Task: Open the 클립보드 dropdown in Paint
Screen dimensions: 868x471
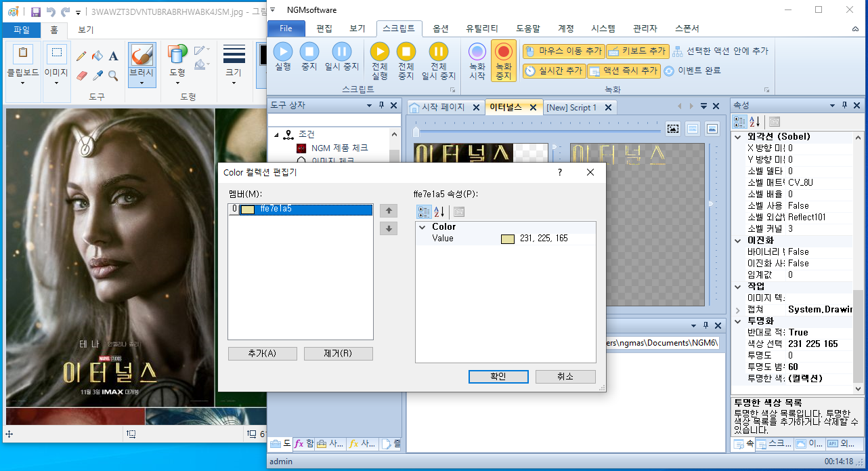Action: click(23, 83)
